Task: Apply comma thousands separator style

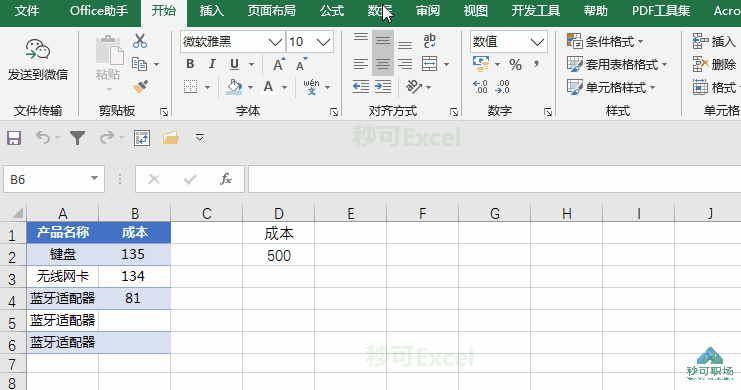Action: tap(536, 64)
